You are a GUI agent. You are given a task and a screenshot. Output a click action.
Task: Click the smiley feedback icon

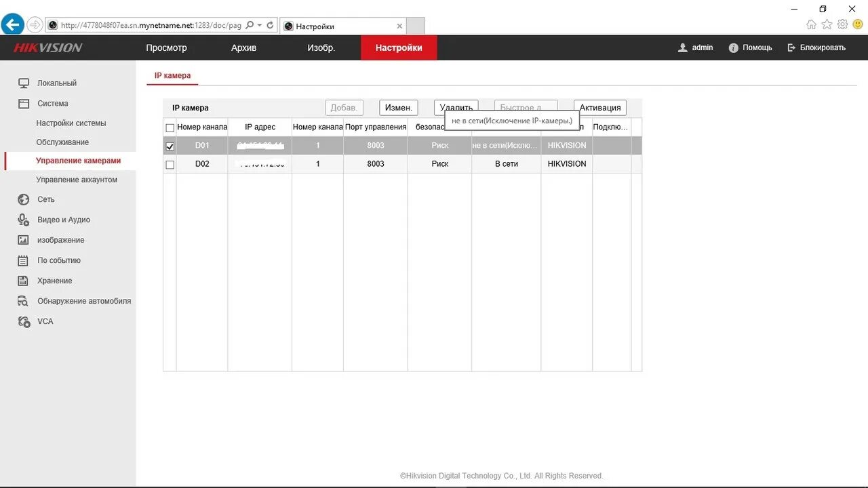[858, 24]
